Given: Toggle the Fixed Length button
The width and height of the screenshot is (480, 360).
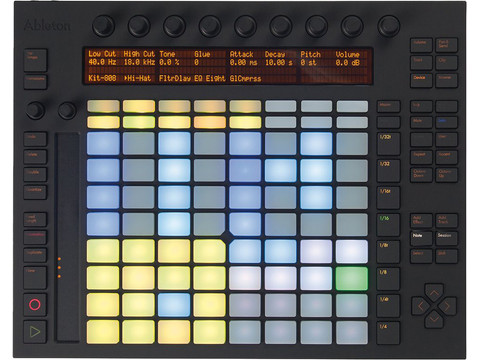Looking at the screenshot, I should click(x=35, y=219).
